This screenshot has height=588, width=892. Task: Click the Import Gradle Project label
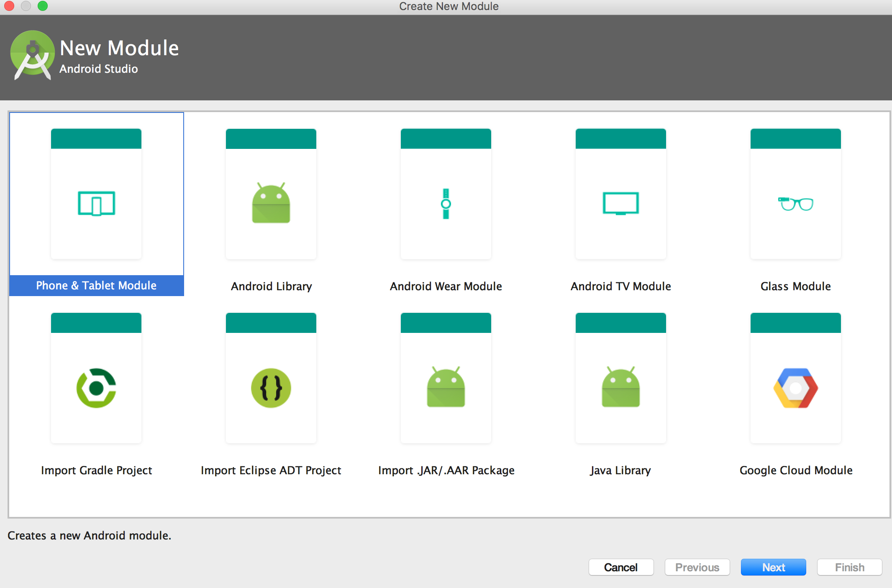click(x=96, y=470)
